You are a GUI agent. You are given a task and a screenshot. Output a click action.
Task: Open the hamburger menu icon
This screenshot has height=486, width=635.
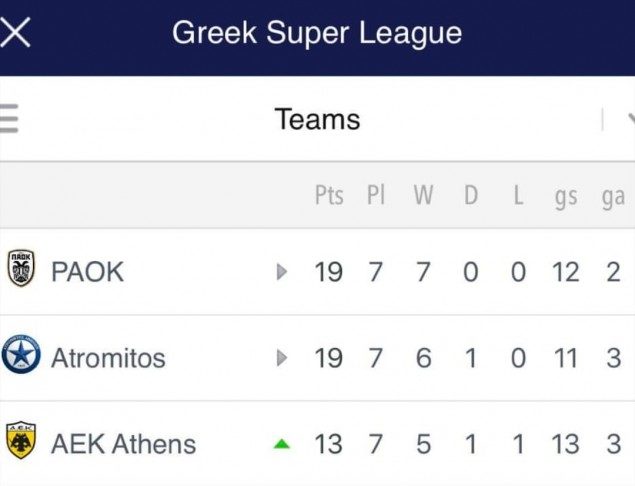(8, 119)
